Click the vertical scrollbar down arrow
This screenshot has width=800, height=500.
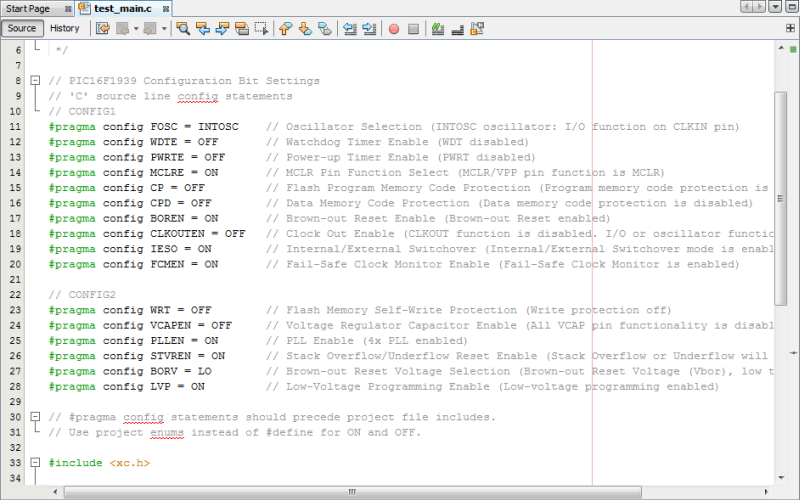[781, 478]
